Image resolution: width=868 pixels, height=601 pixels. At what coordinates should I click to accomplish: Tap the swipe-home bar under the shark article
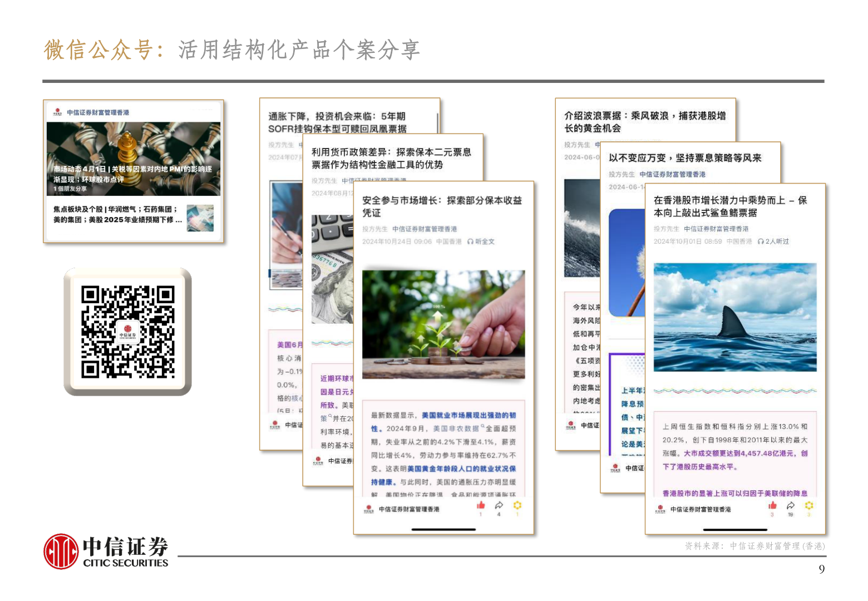pyautogui.click(x=736, y=529)
